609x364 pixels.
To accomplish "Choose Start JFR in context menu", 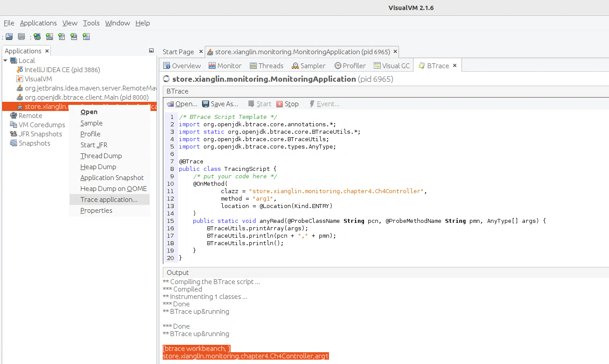I will pos(109,145).
